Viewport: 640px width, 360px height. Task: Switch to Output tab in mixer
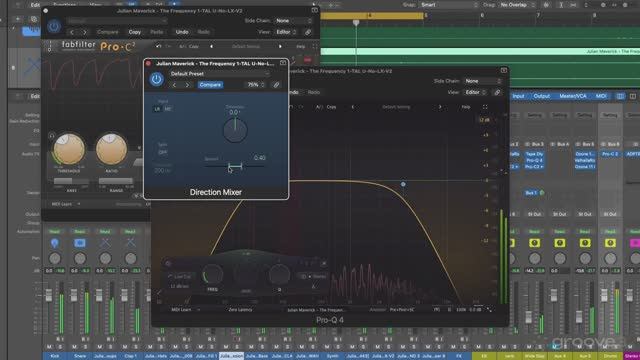542,96
